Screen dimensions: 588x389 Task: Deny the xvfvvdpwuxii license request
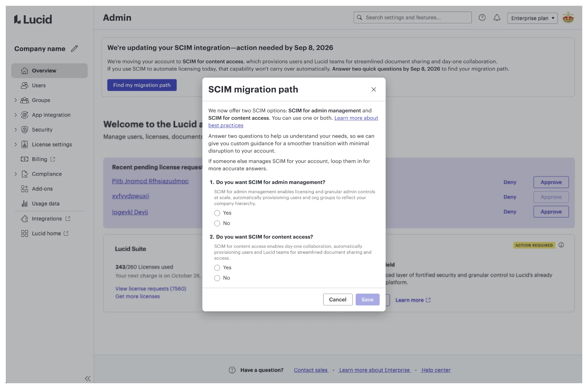point(510,197)
